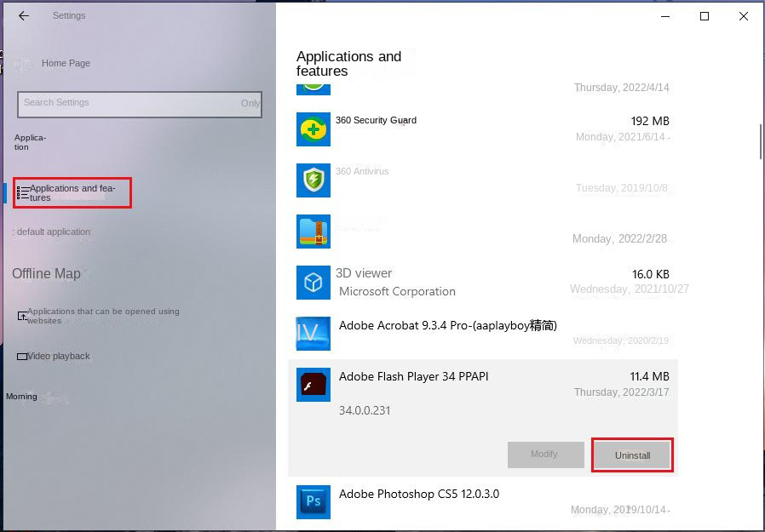Expand the 360 Security Guard entry
This screenshot has width=765, height=532.
[x=477, y=129]
